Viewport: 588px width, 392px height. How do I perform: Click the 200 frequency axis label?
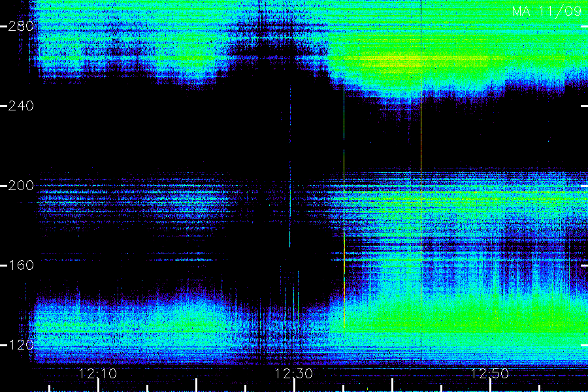click(21, 186)
